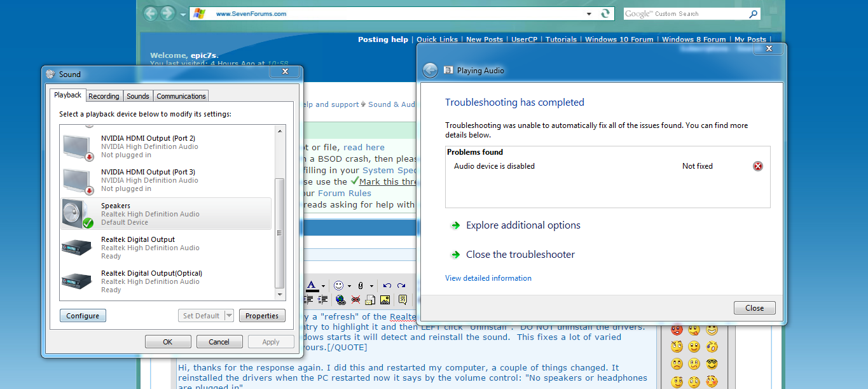This screenshot has width=868, height=389.
Task: Open the View detailed information link
Action: [488, 278]
